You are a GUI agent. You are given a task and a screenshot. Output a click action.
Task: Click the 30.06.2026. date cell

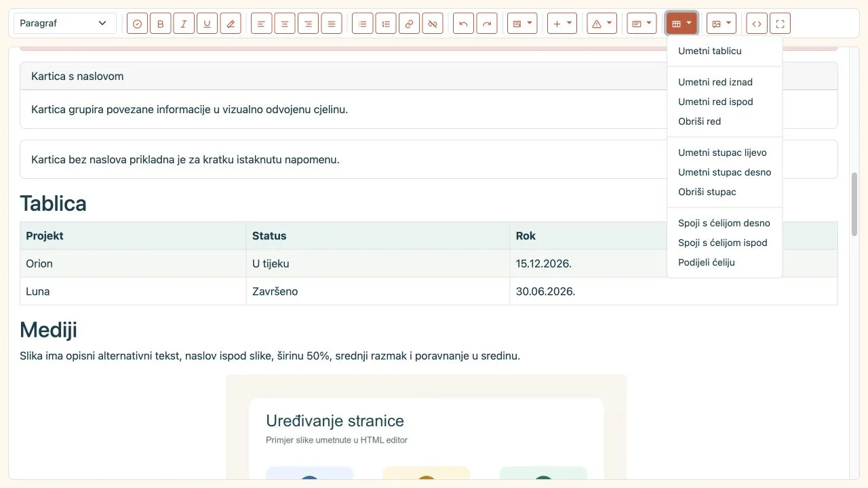tap(673, 291)
